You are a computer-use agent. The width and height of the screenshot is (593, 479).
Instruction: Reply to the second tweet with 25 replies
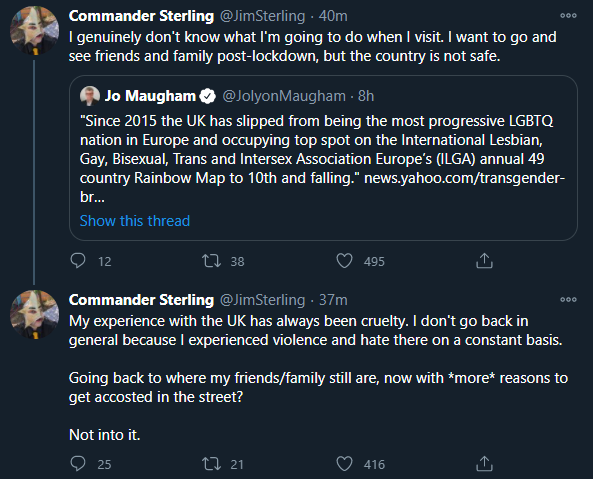(x=78, y=463)
